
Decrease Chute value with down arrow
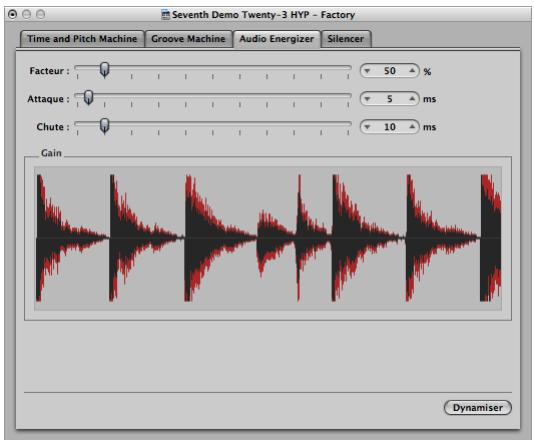pyautogui.click(x=367, y=127)
